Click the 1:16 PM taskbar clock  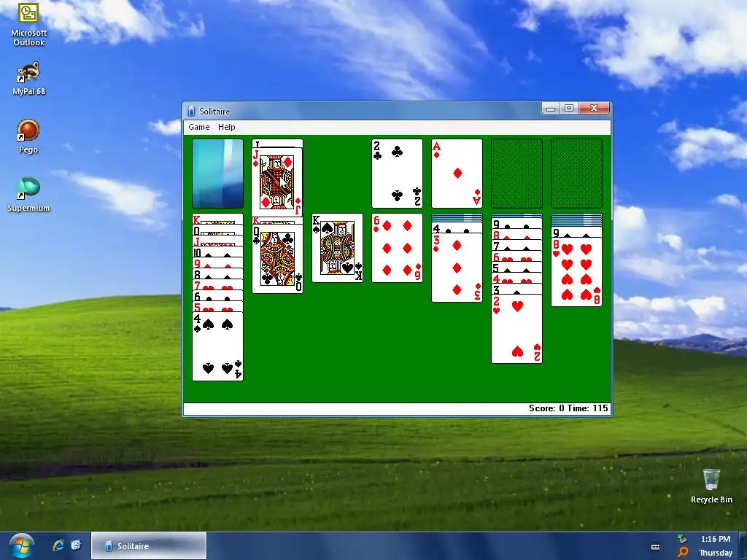(x=715, y=539)
